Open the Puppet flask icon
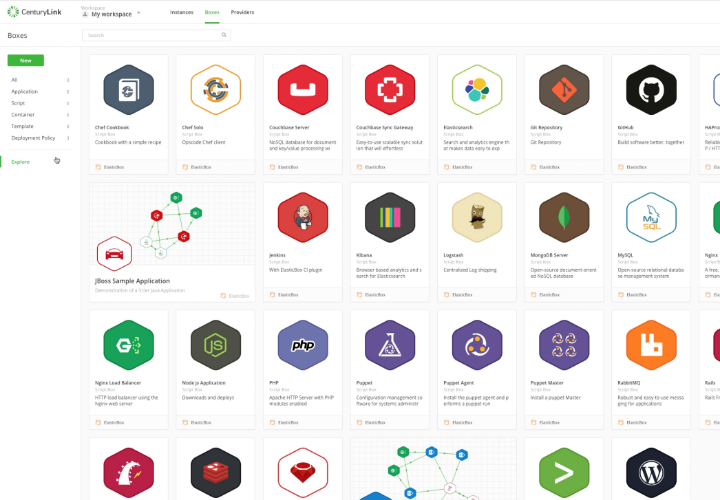This screenshot has height=500, width=720. (390, 345)
